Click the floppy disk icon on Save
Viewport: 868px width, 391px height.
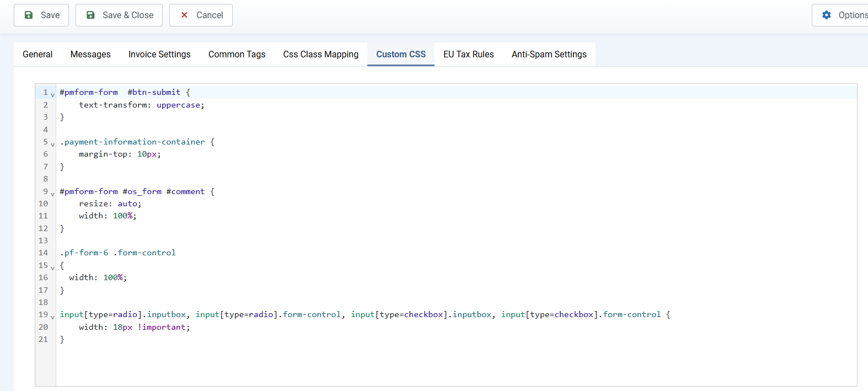tap(29, 15)
